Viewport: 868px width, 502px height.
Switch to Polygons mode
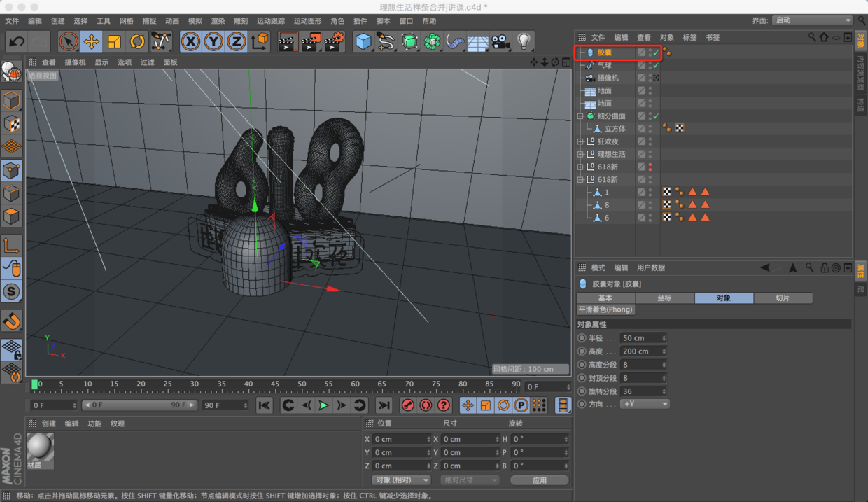[11, 216]
